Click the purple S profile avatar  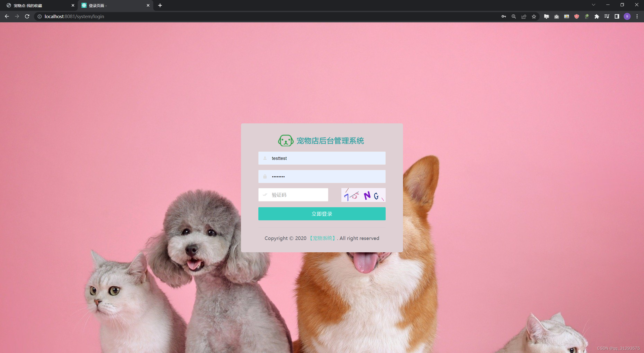[627, 16]
